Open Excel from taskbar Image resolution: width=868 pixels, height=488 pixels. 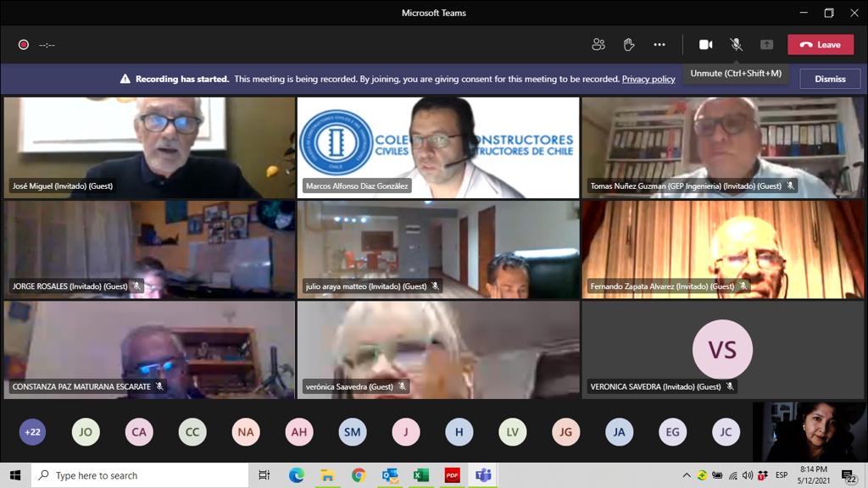pyautogui.click(x=420, y=475)
